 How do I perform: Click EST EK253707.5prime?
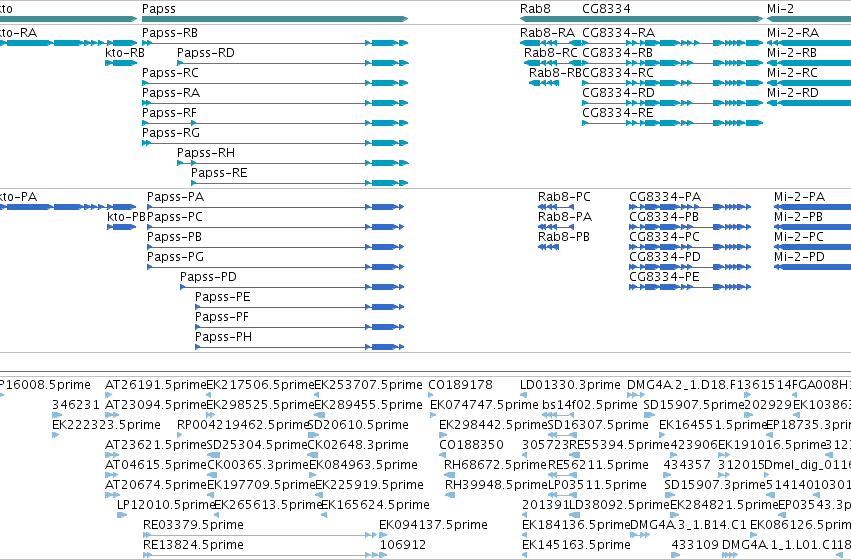tap(369, 385)
